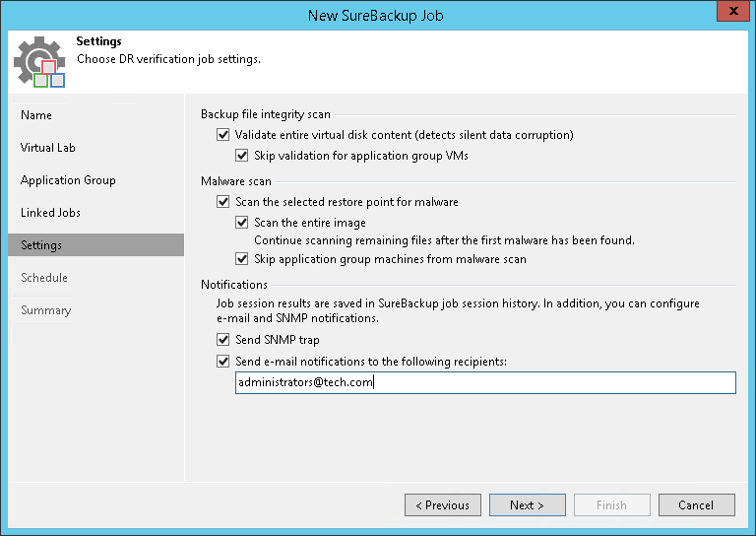The width and height of the screenshot is (756, 536).
Task: Cancel the SureBackup job wizard
Action: pyautogui.click(x=696, y=505)
